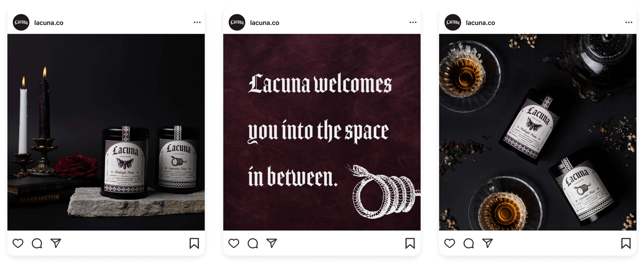Open lacuna.co username on the middle post

tap(265, 23)
